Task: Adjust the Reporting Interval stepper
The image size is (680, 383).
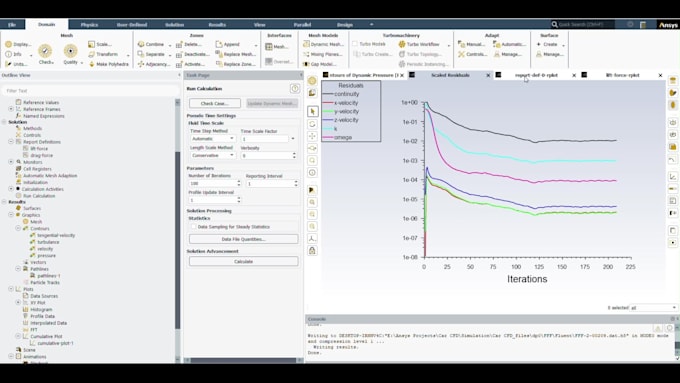Action: click(296, 183)
